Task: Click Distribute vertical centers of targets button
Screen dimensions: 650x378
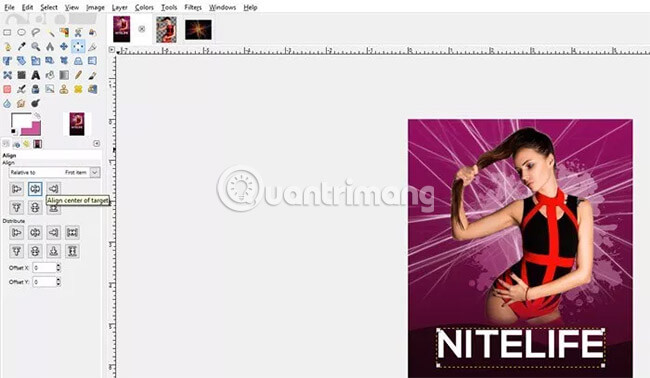Action: click(x=35, y=251)
